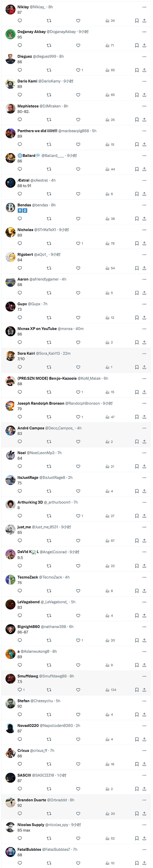Screen dimensions: 153x868
Task: Open more options on Bendas's tweet
Action: [x=144, y=205]
